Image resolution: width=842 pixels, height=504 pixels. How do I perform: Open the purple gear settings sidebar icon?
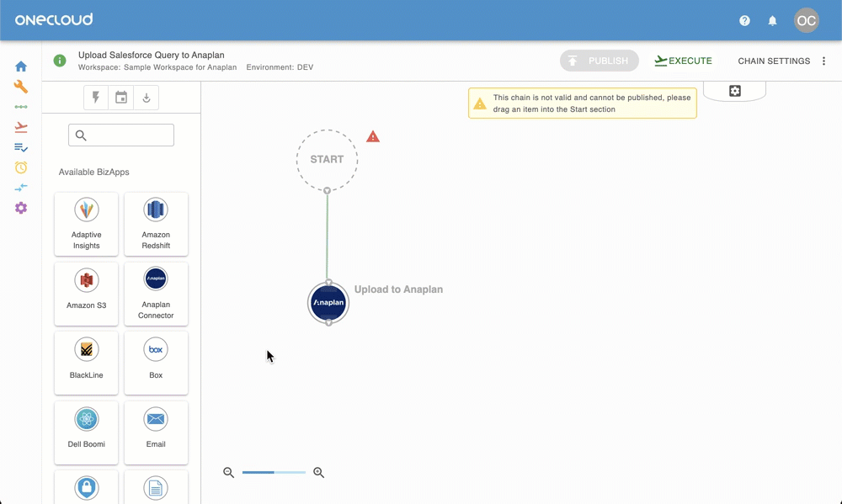[21, 208]
